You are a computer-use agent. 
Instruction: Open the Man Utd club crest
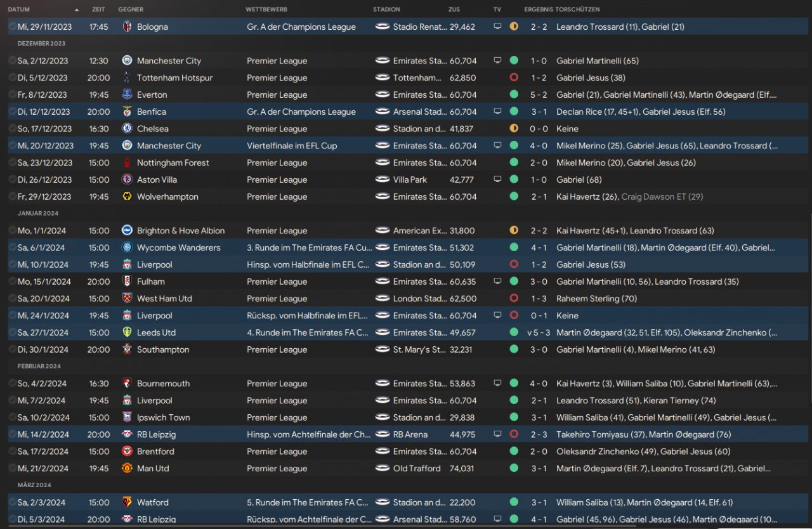(127, 468)
